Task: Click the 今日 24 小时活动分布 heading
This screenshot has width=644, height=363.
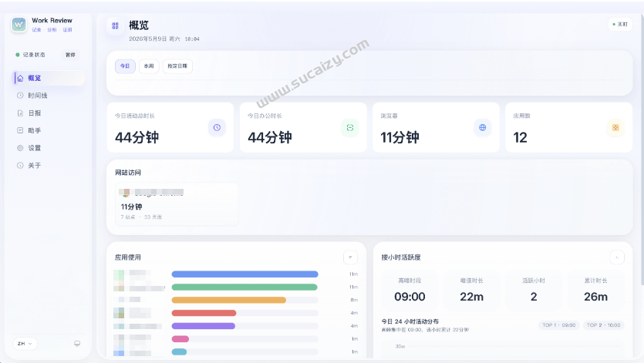Action: click(410, 321)
